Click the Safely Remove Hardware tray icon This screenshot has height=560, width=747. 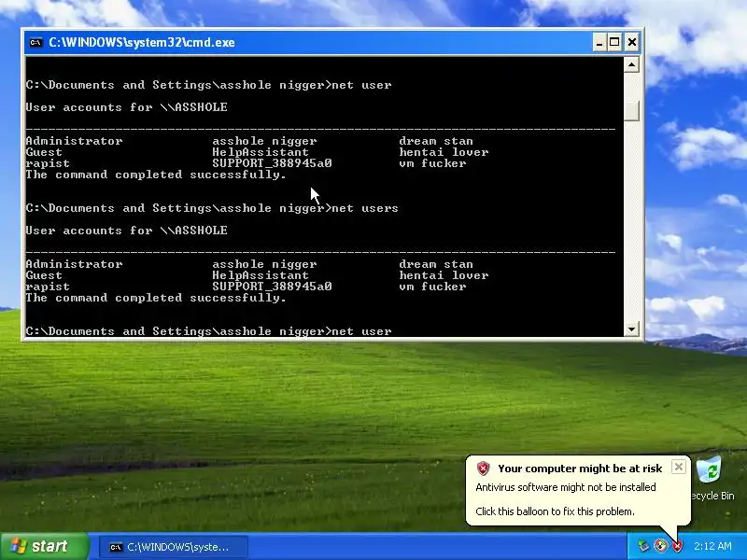tap(643, 546)
